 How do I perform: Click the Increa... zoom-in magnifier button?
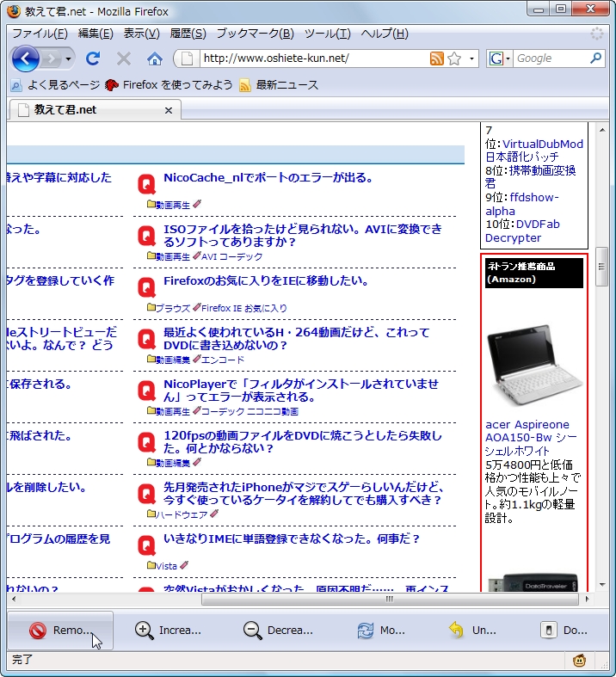pos(169,631)
